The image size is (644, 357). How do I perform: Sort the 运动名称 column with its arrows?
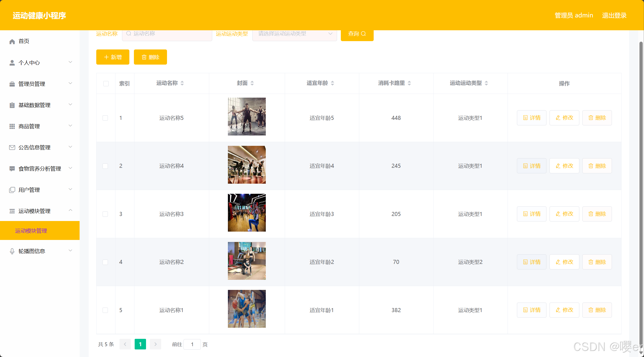coord(182,83)
